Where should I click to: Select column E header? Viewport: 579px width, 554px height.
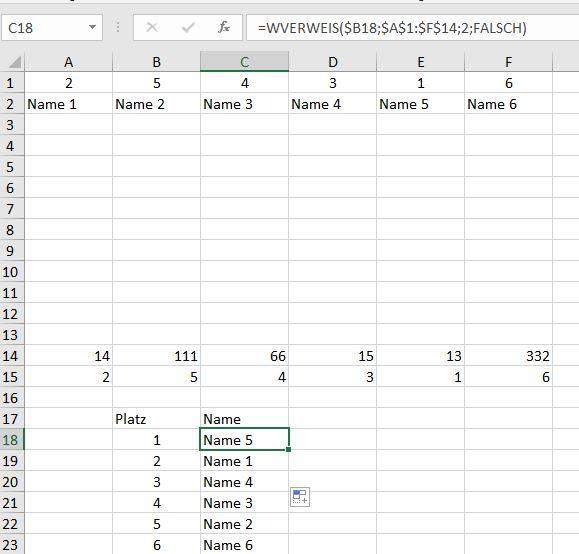421,62
